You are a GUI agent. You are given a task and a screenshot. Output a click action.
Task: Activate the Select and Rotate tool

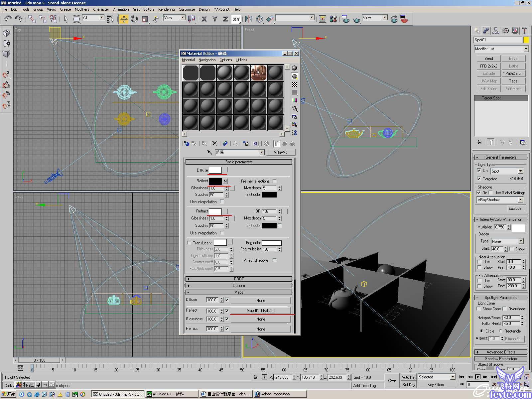[134, 19]
